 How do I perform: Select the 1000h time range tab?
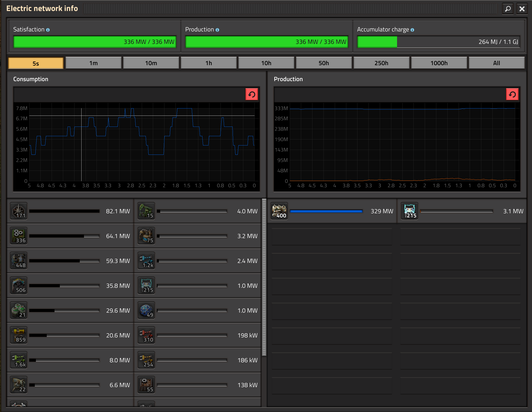[439, 63]
